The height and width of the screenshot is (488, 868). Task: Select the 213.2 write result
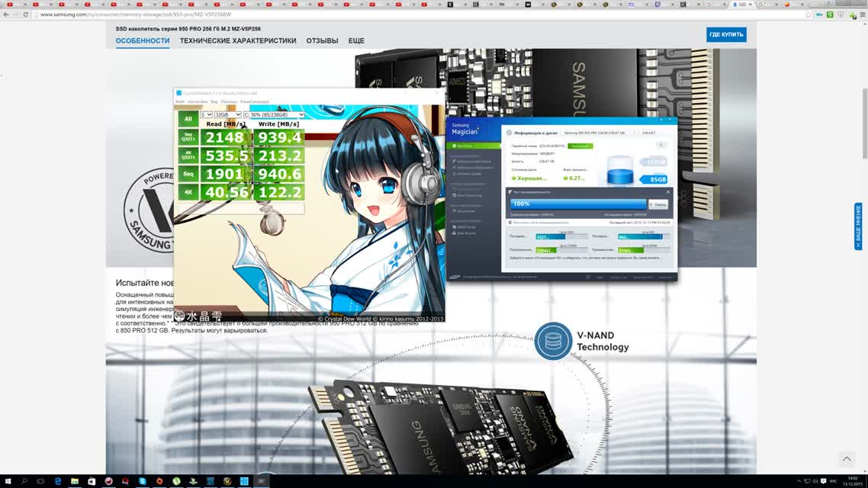coord(278,156)
